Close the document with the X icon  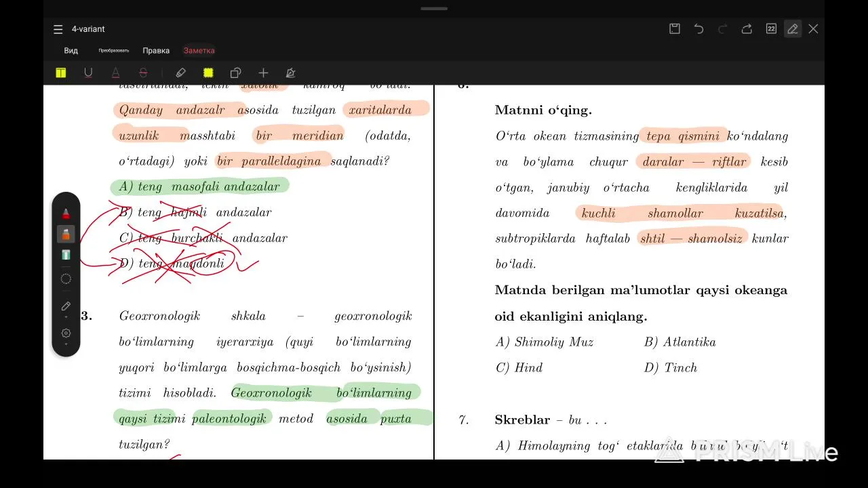coord(813,28)
